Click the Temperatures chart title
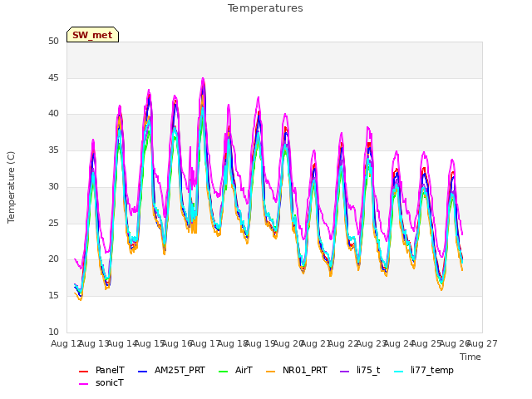532x399 pixels. 265,8
